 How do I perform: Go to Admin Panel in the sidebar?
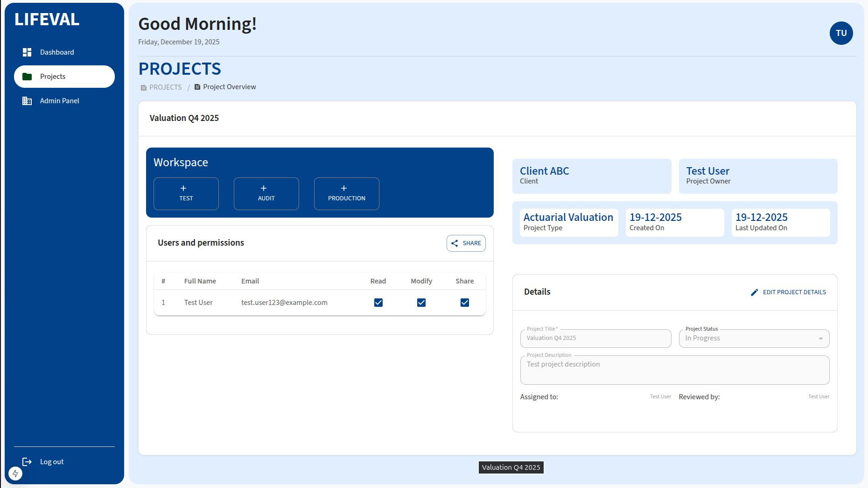59,101
